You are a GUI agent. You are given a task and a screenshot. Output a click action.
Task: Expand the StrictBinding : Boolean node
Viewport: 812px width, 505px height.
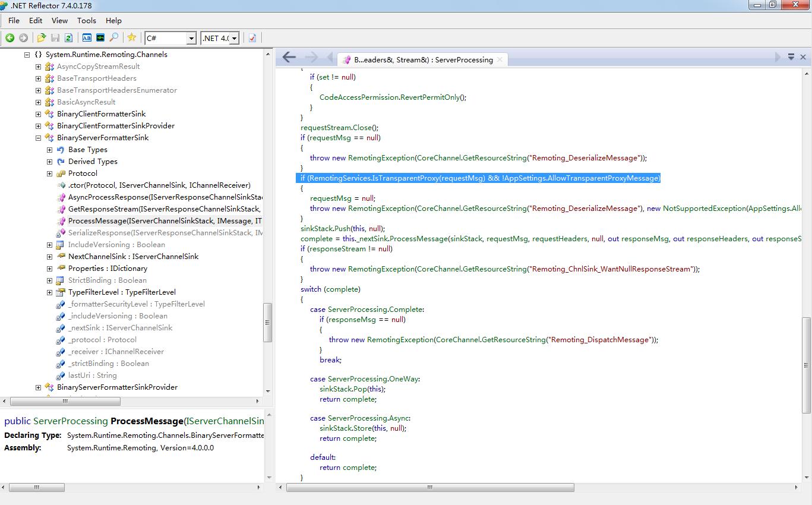pyautogui.click(x=49, y=280)
